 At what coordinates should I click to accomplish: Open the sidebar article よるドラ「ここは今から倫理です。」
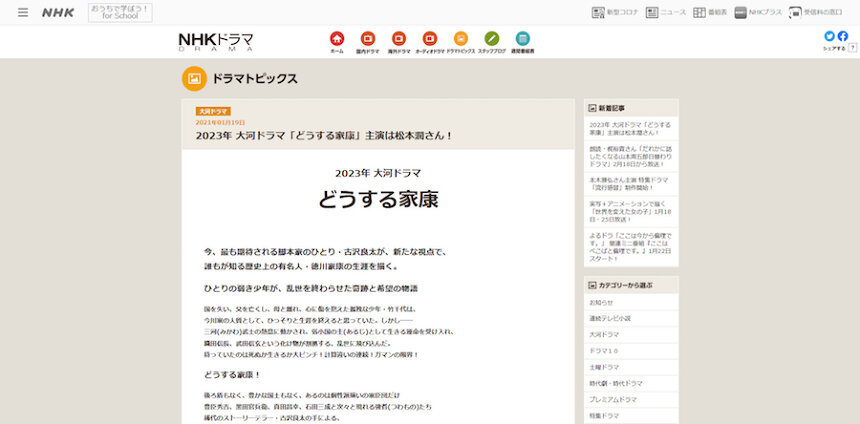pyautogui.click(x=631, y=247)
